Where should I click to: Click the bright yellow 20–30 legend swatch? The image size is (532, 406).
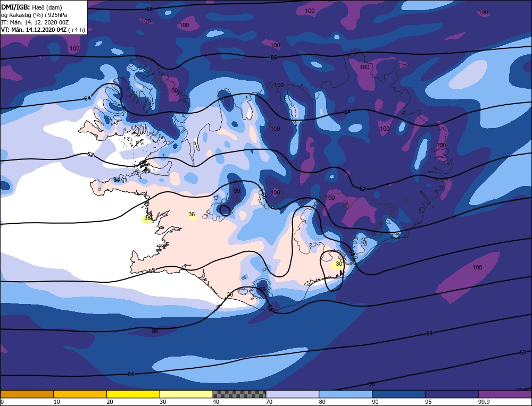[x=133, y=394]
